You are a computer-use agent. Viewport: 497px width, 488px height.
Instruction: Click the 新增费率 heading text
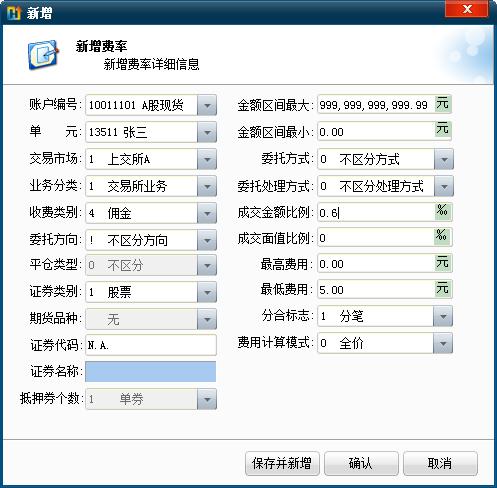coord(101,46)
